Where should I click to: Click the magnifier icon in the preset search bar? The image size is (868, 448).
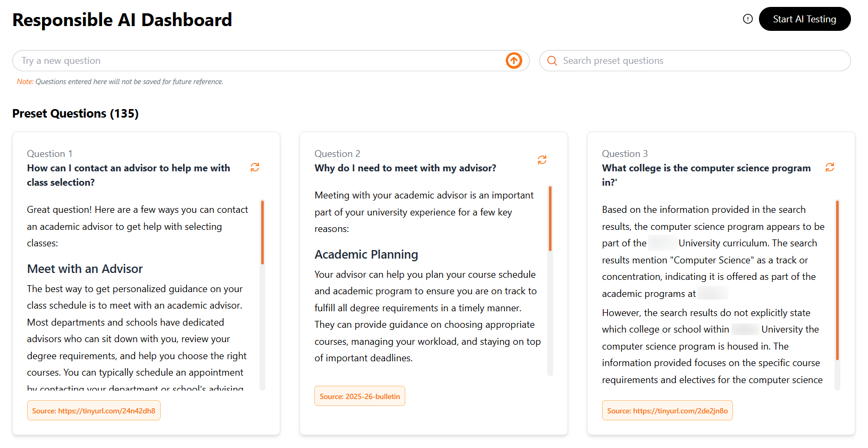tap(552, 61)
